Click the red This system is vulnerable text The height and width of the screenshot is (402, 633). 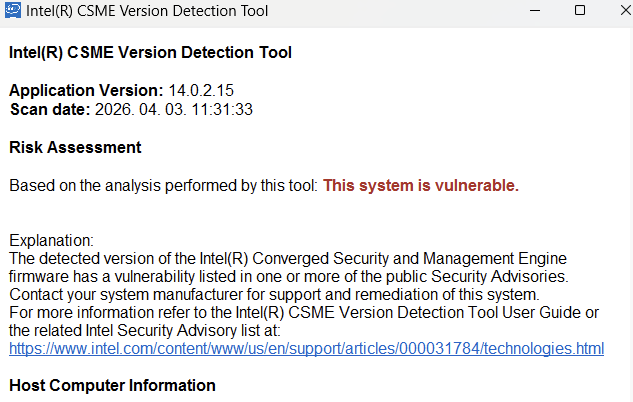[x=420, y=185]
